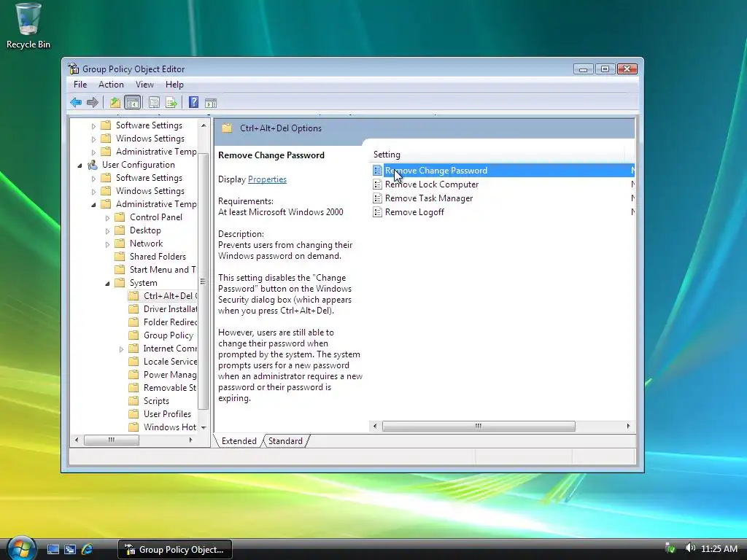The width and height of the screenshot is (747, 560).
Task: Click the tree pane horizontal scroll right arrow
Action: (x=190, y=440)
